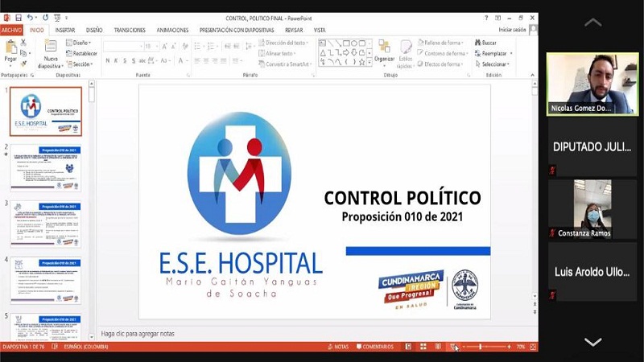This screenshot has height=362, width=644.
Task: Click the Organizar arrange icon
Action: [384, 47]
